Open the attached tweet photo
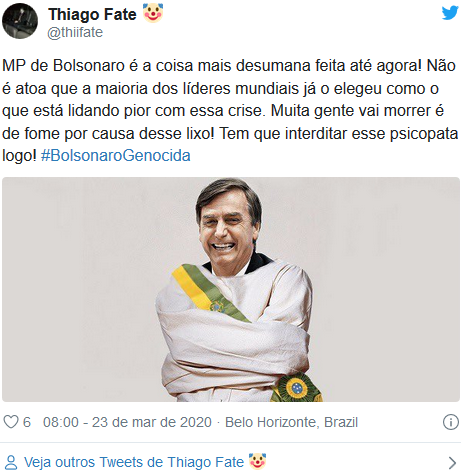 point(231,289)
